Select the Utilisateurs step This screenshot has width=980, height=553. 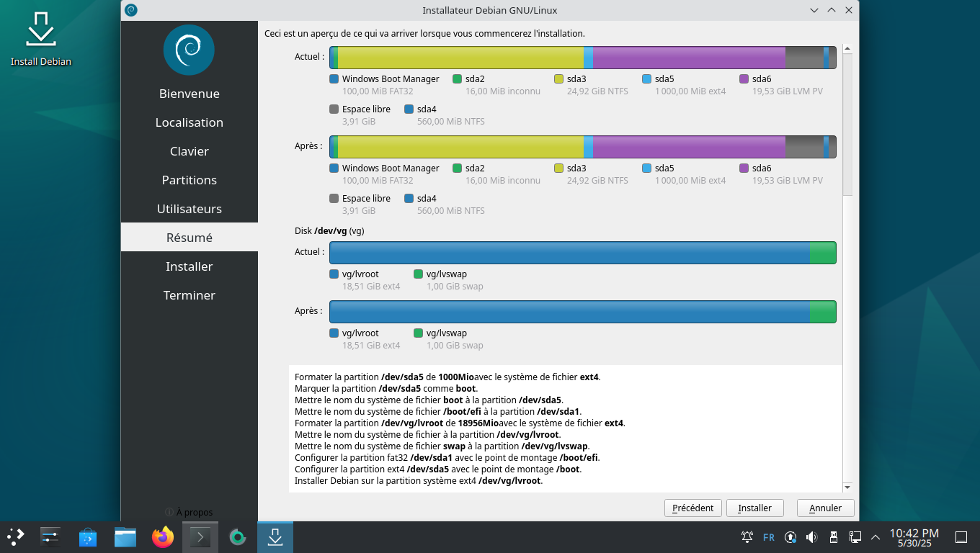[x=190, y=209]
